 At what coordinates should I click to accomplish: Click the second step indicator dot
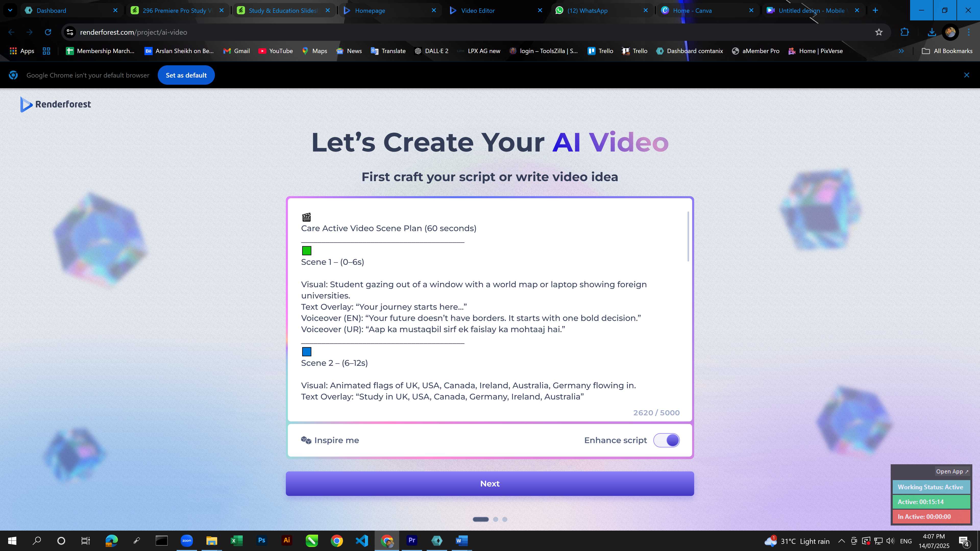click(495, 519)
